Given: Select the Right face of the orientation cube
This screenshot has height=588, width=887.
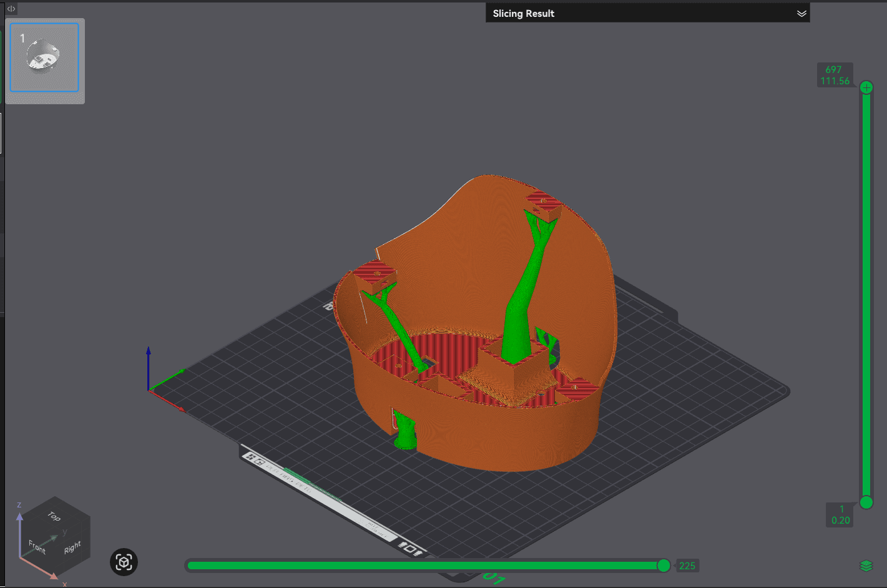Looking at the screenshot, I should (73, 547).
